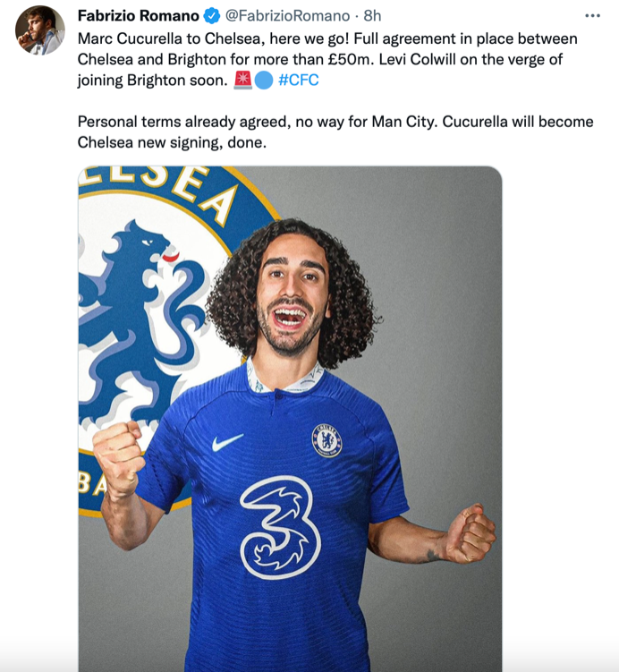The width and height of the screenshot is (619, 672).
Task: Click the small Chelsea badge on jersey
Action: (326, 440)
